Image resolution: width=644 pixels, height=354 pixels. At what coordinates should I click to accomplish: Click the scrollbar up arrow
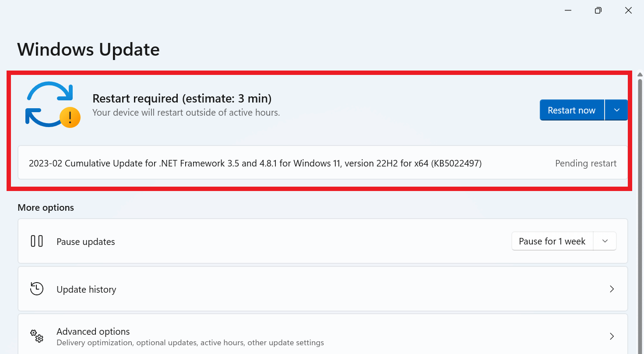(x=640, y=75)
